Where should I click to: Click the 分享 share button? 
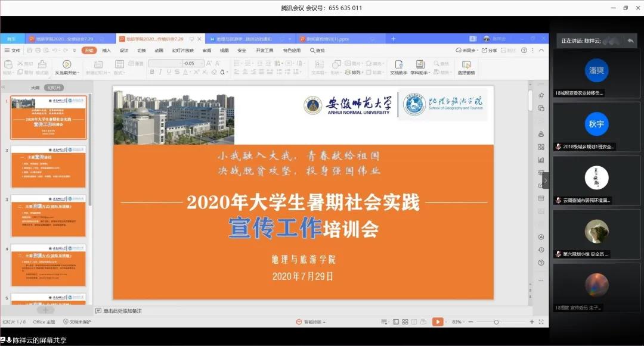coord(491,50)
